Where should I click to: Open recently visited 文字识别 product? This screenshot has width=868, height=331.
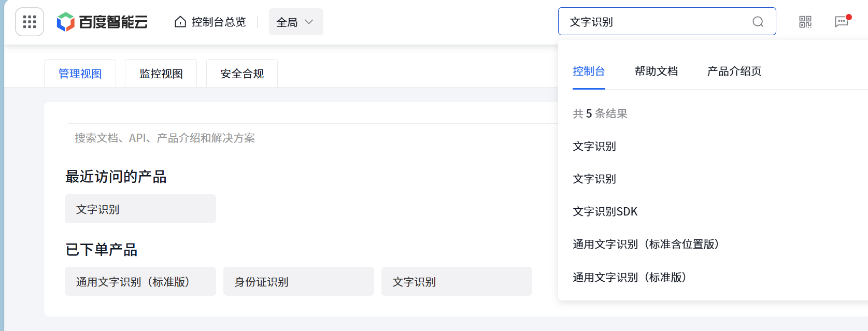[140, 209]
